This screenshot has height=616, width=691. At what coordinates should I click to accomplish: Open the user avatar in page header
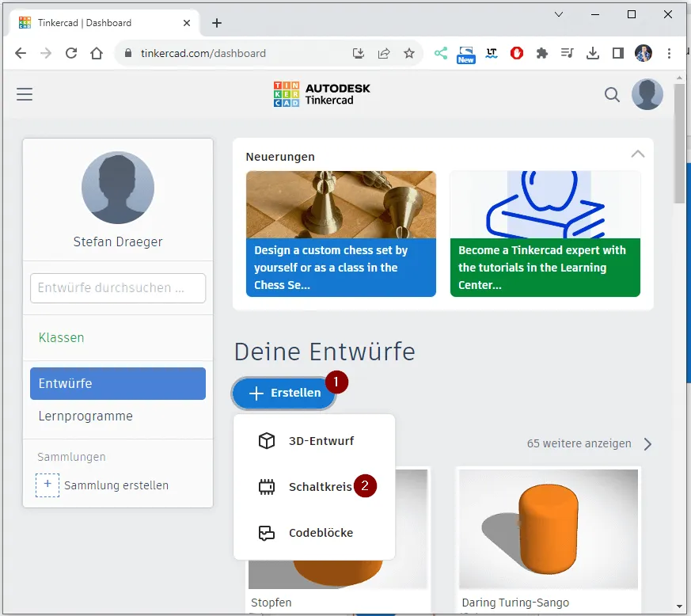[647, 95]
